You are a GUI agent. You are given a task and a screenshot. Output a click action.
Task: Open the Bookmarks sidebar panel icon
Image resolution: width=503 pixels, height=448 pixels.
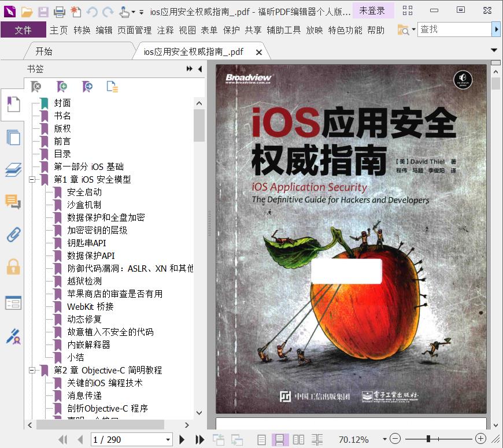pos(13,104)
